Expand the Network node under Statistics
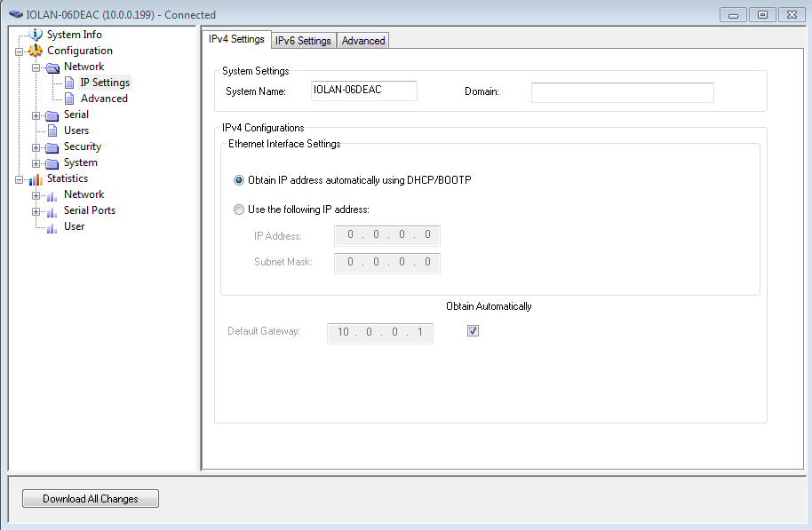Screen dimensions: 812x530 click(x=36, y=196)
